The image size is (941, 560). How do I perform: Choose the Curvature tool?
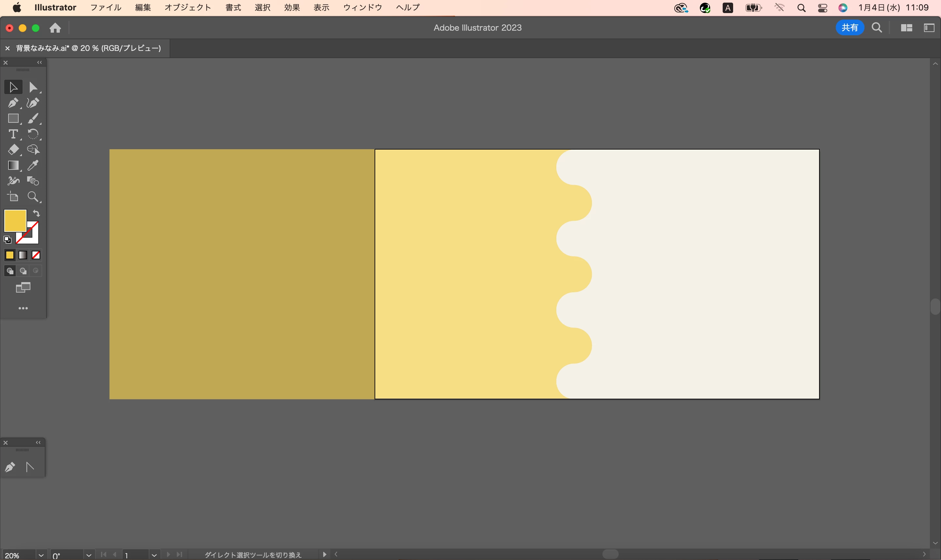click(33, 103)
